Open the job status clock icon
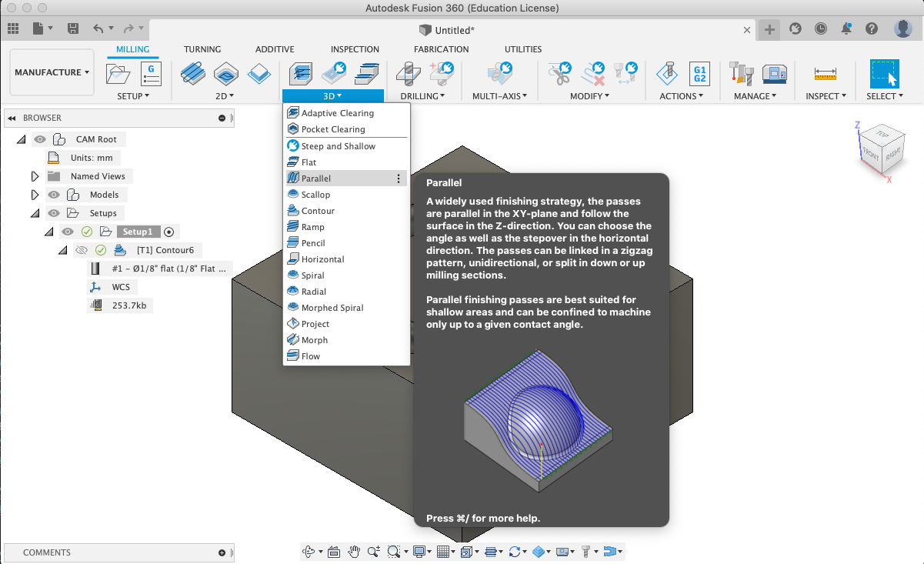The width and height of the screenshot is (924, 564). click(821, 28)
